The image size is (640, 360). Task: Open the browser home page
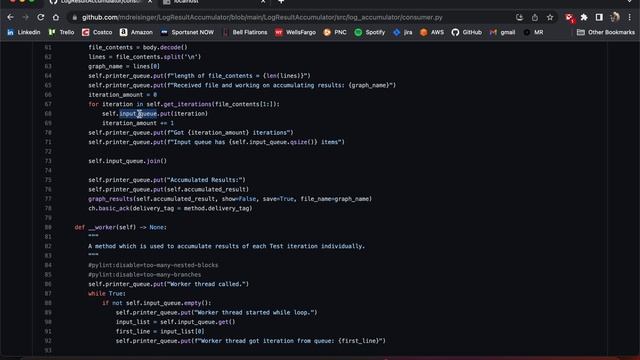tap(56, 17)
